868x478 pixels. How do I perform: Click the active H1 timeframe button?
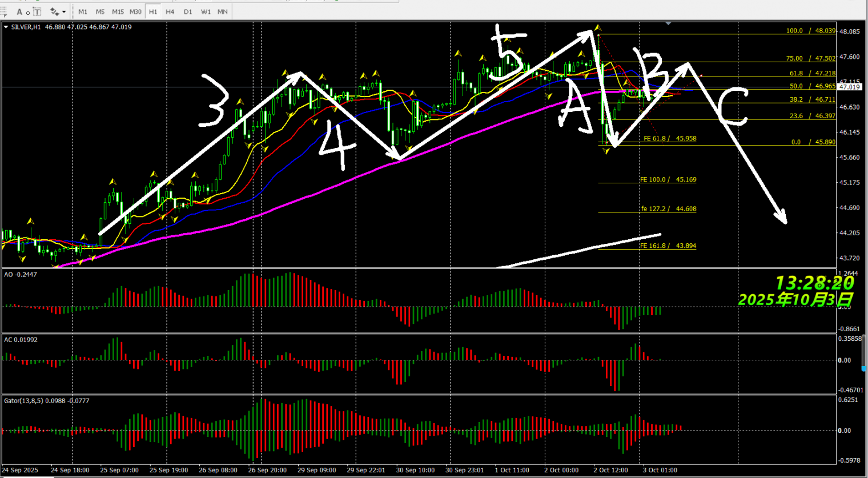153,11
